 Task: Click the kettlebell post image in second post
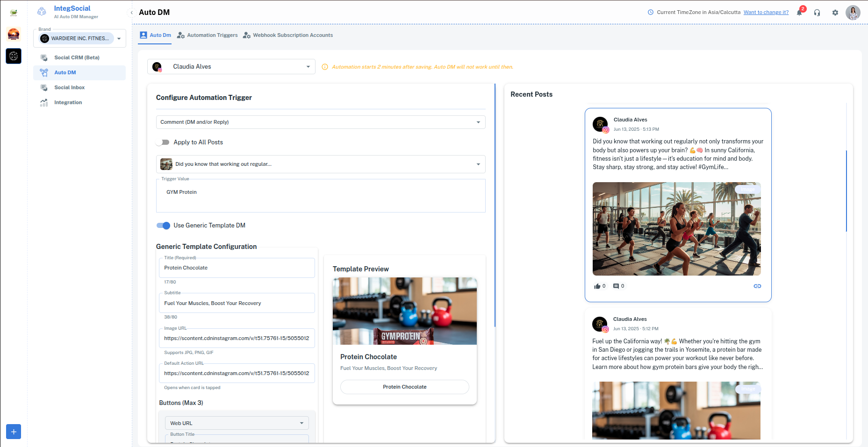coord(676,411)
